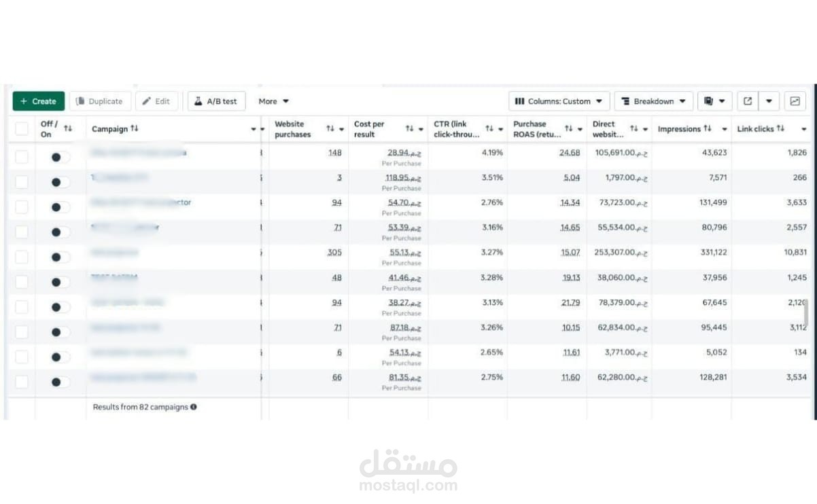Open Impressions column options arrow
This screenshot has width=817, height=504.
point(725,129)
